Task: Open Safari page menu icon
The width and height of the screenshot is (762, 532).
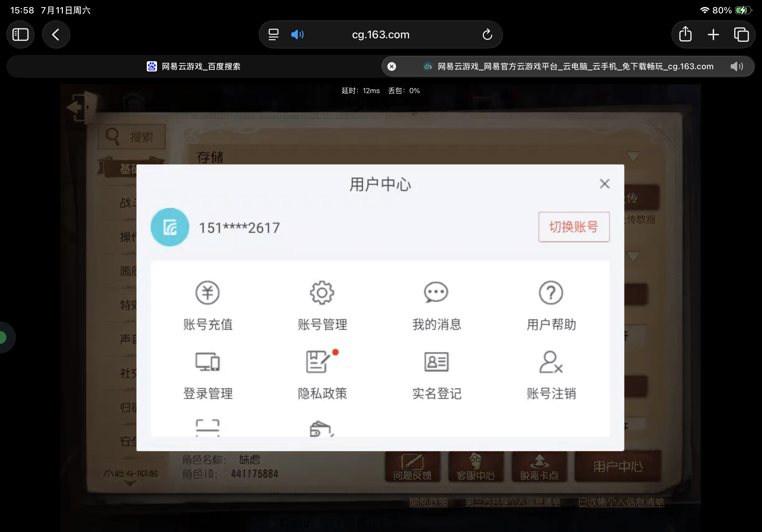Action: pyautogui.click(x=273, y=34)
